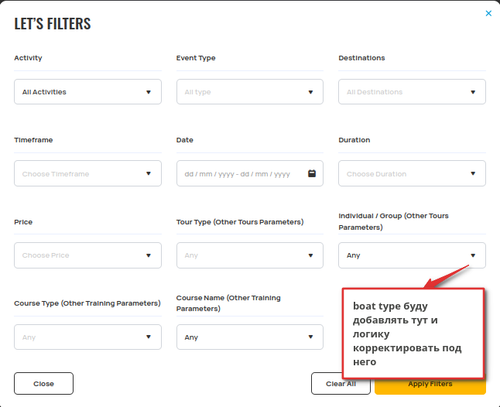Click the arrow icon in Duration dropdown
This screenshot has height=407, width=500.
click(x=473, y=173)
